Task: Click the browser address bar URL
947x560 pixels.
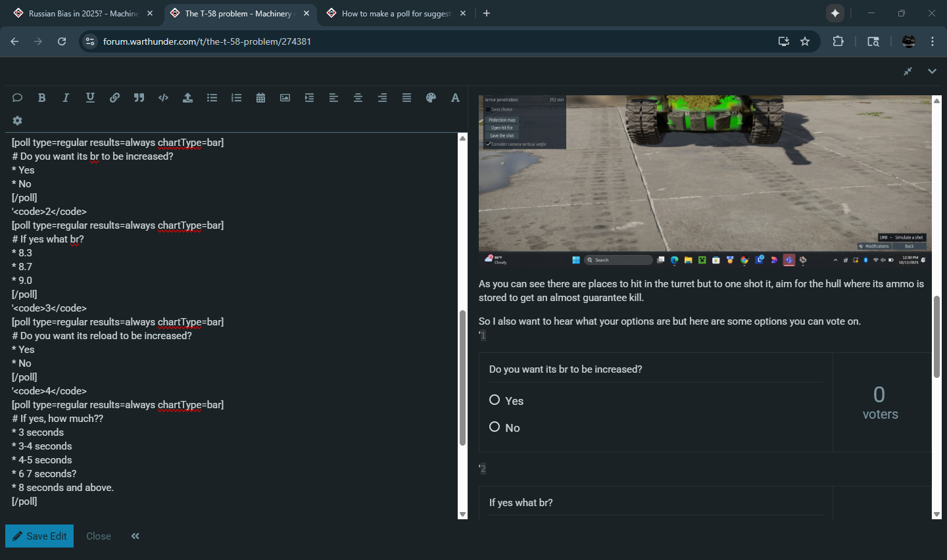Action: coord(207,41)
